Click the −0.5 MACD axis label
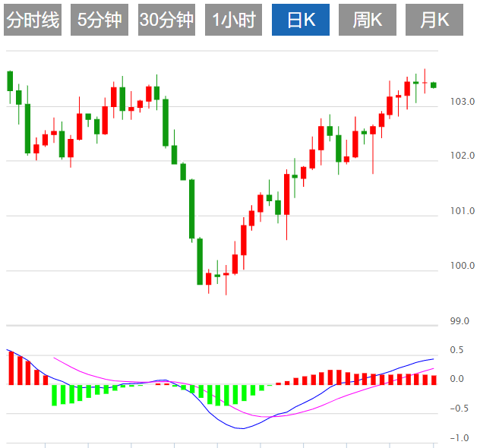This screenshot has width=480, height=448. (x=459, y=409)
